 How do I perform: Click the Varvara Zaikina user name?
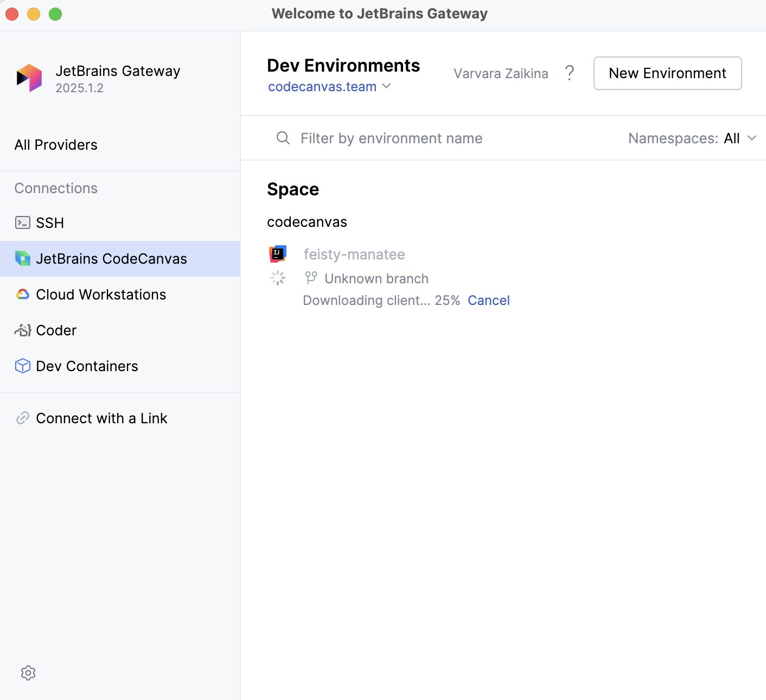point(501,73)
